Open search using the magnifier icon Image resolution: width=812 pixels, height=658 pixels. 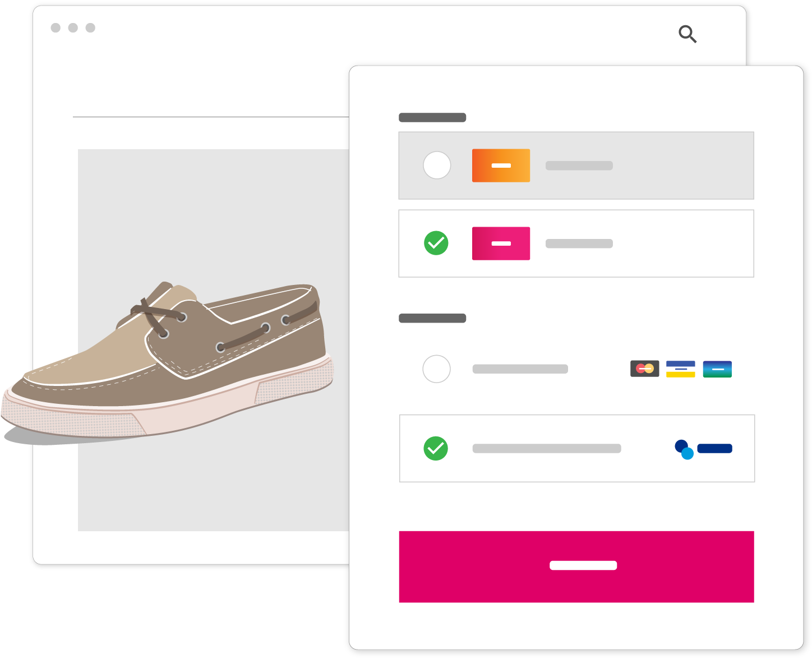coord(688,34)
